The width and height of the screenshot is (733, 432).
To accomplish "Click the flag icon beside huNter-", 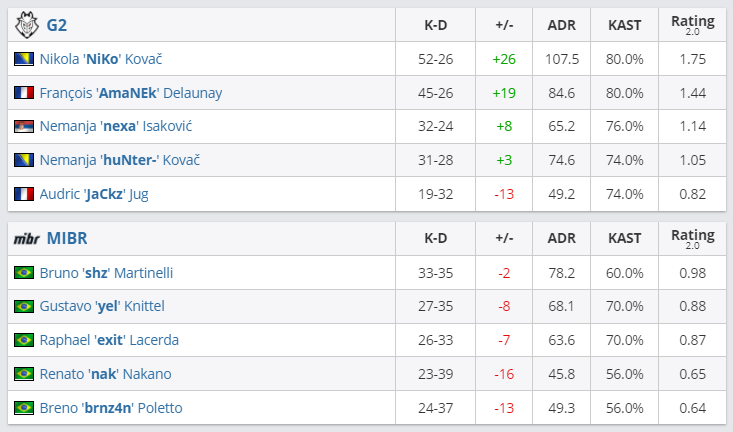I will (x=24, y=160).
